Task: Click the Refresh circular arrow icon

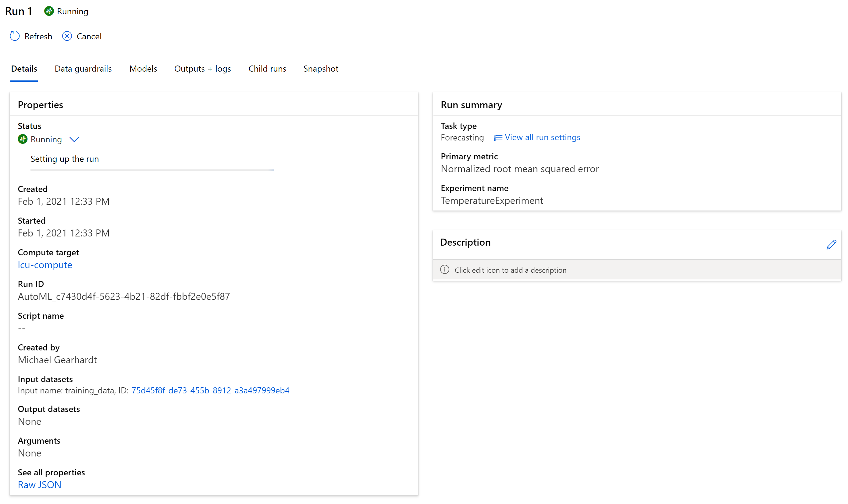Action: 15,36
